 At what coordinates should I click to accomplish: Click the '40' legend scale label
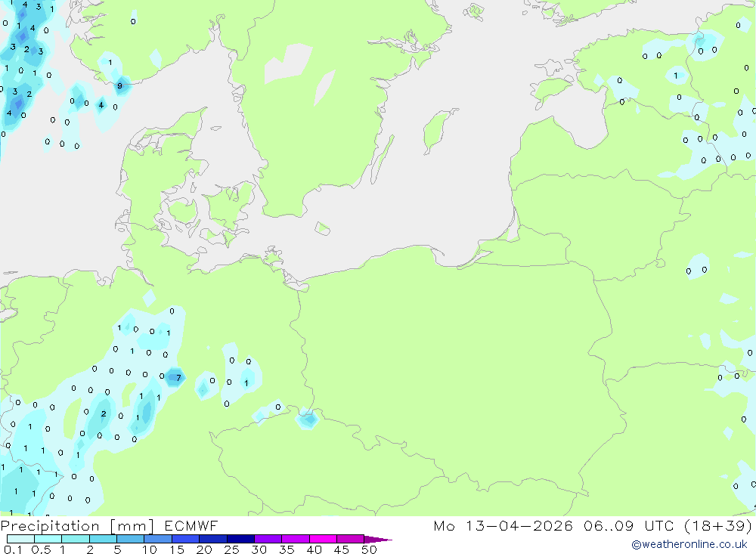[x=314, y=549]
